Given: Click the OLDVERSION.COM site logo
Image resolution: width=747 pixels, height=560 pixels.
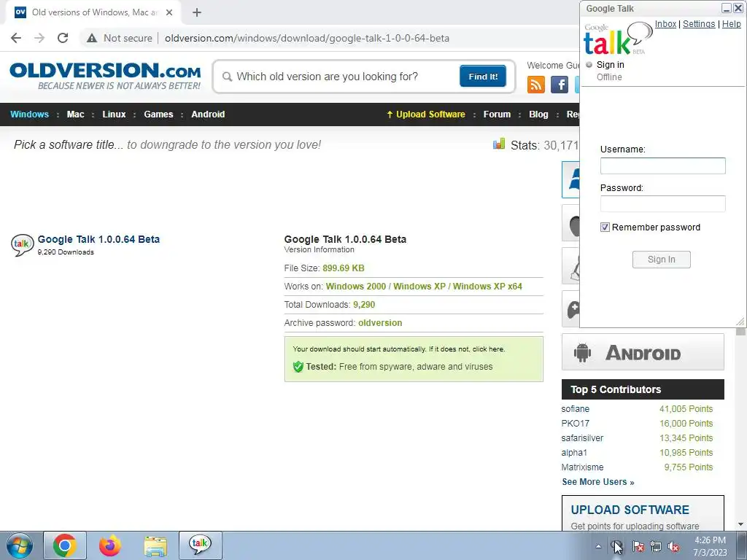Looking at the screenshot, I should [105, 75].
